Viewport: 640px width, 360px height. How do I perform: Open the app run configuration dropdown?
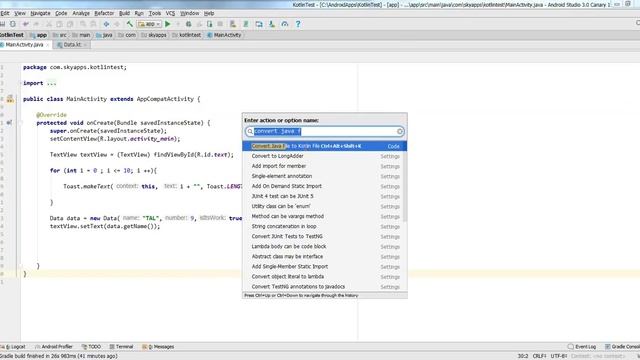pyautogui.click(x=149, y=24)
